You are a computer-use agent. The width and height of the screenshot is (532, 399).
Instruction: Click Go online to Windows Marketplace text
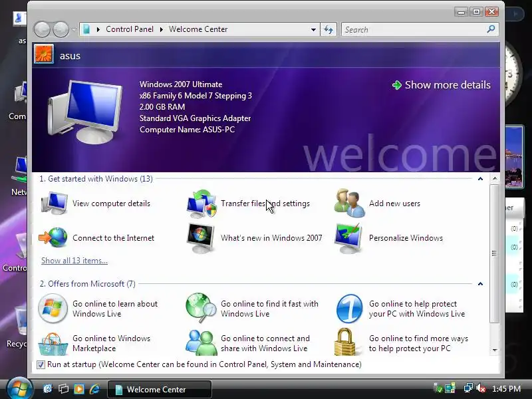pos(111,343)
